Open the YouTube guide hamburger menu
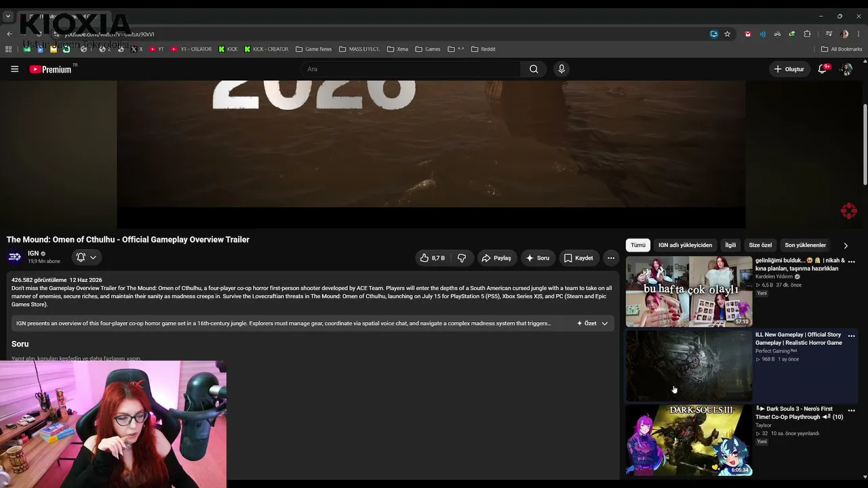This screenshot has height=488, width=868. 14,69
